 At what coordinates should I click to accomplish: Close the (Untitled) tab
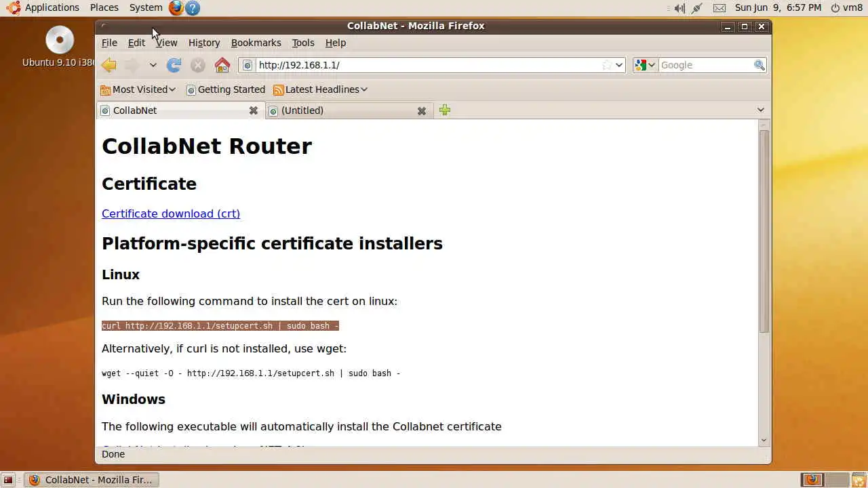pos(422,110)
